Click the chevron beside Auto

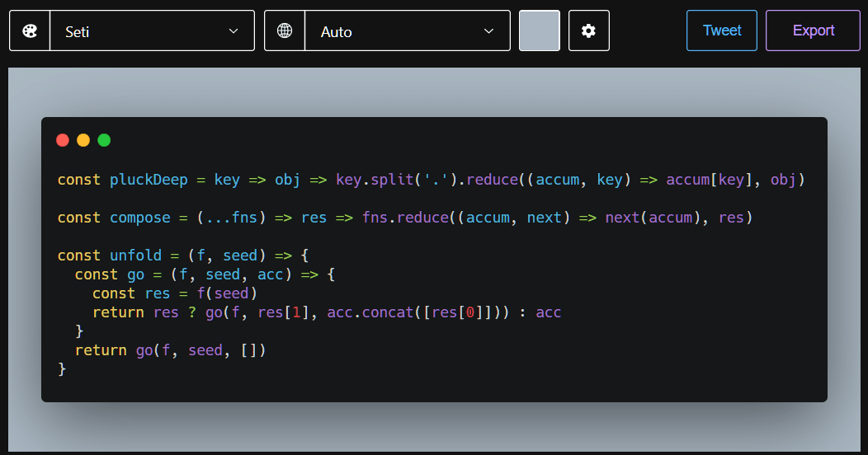[488, 31]
